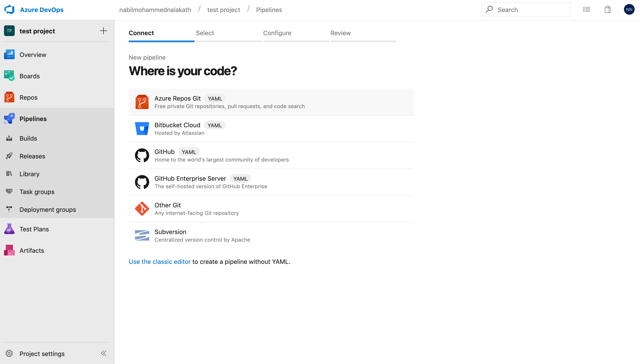640x364 pixels.
Task: Open the work items list icon
Action: click(x=587, y=10)
